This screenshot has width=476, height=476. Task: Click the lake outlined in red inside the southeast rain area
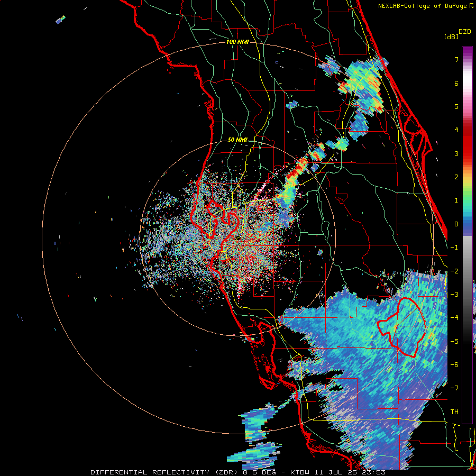click(401, 327)
